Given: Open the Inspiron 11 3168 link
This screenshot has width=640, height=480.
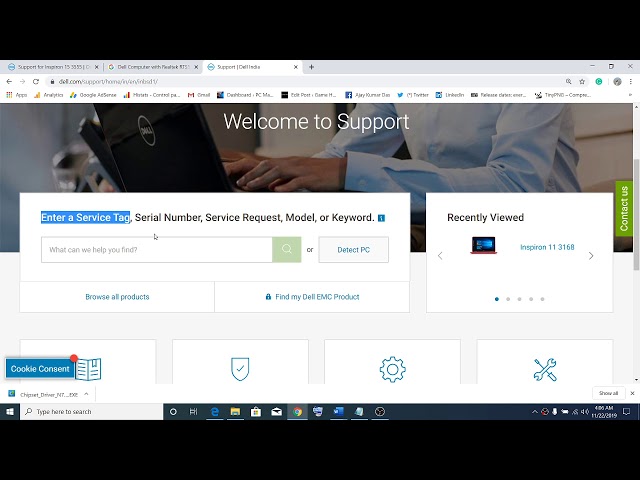Looking at the screenshot, I should tap(547, 247).
